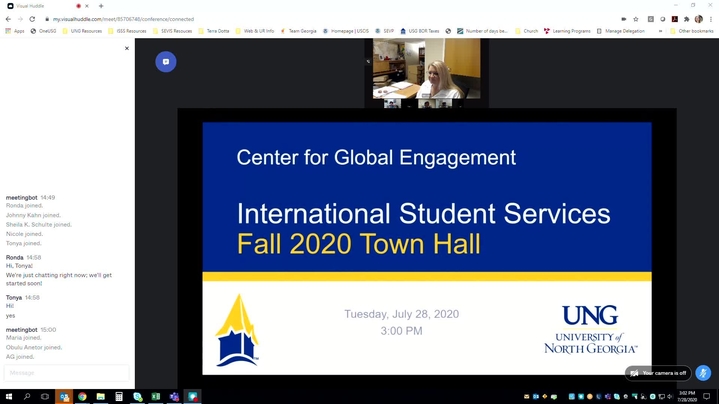Viewport: 719px width, 404px height.
Task: Turn on camera via 'Your camera is off'
Action: point(658,373)
